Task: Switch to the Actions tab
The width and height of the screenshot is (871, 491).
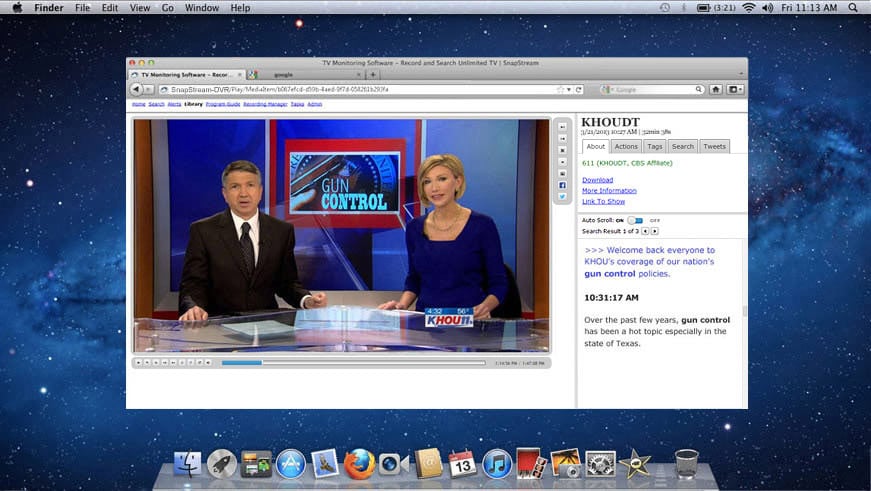Action: coord(626,146)
